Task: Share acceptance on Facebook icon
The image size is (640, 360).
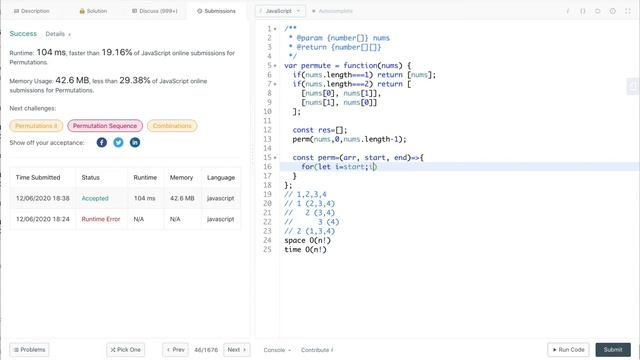Action: [x=102, y=142]
